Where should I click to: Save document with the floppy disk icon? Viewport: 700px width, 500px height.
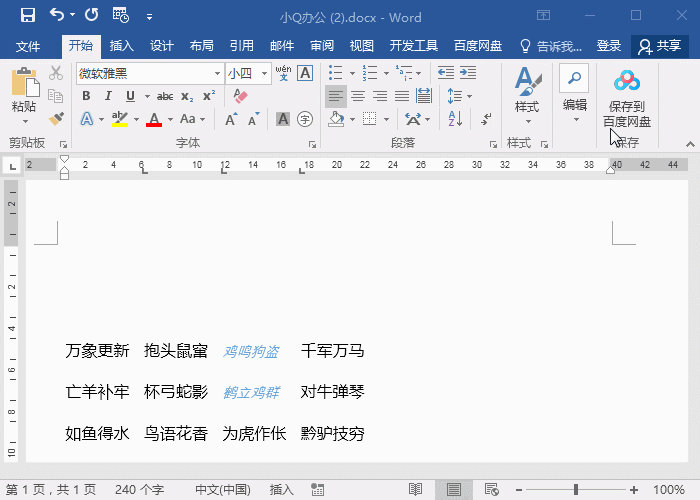pos(27,16)
